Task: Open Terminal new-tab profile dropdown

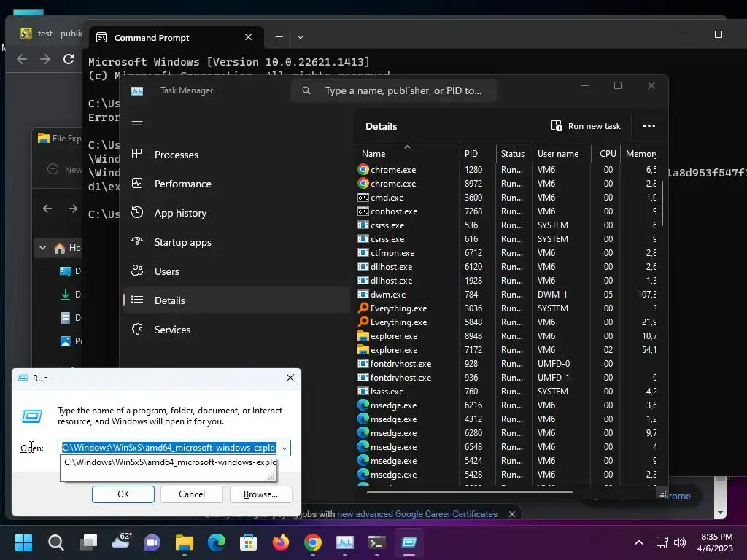Action: 300,37
